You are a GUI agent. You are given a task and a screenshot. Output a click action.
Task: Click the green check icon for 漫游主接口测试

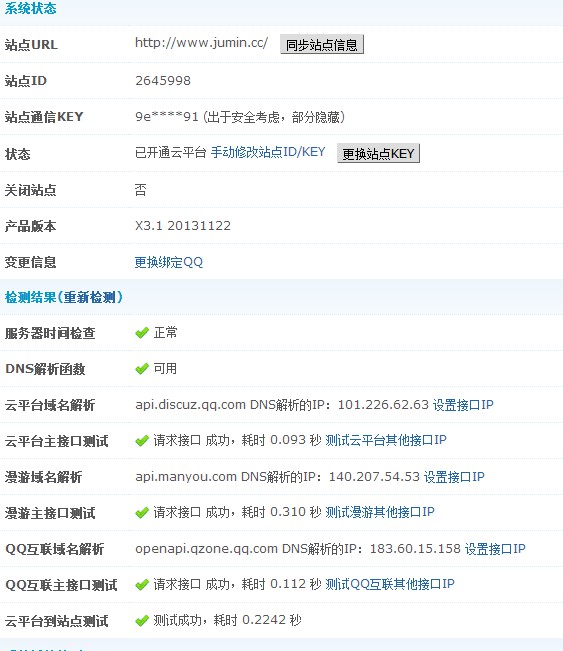click(x=142, y=513)
